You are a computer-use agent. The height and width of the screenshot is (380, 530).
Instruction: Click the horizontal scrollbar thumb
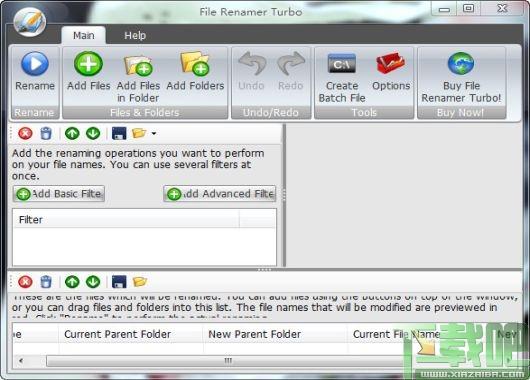pyautogui.click(x=228, y=361)
